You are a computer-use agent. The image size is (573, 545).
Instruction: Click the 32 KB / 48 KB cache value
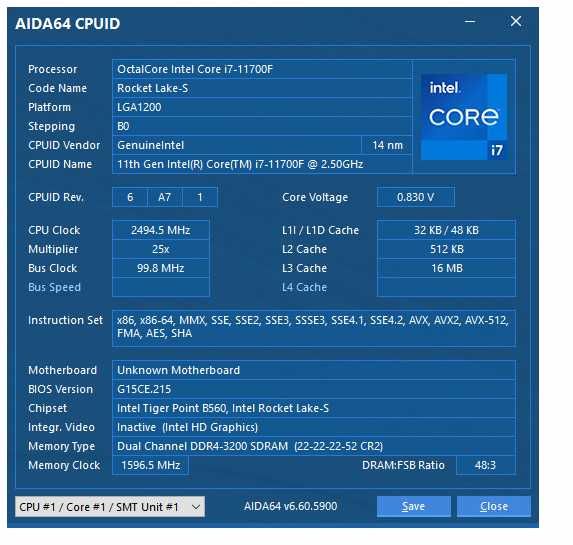tap(446, 230)
